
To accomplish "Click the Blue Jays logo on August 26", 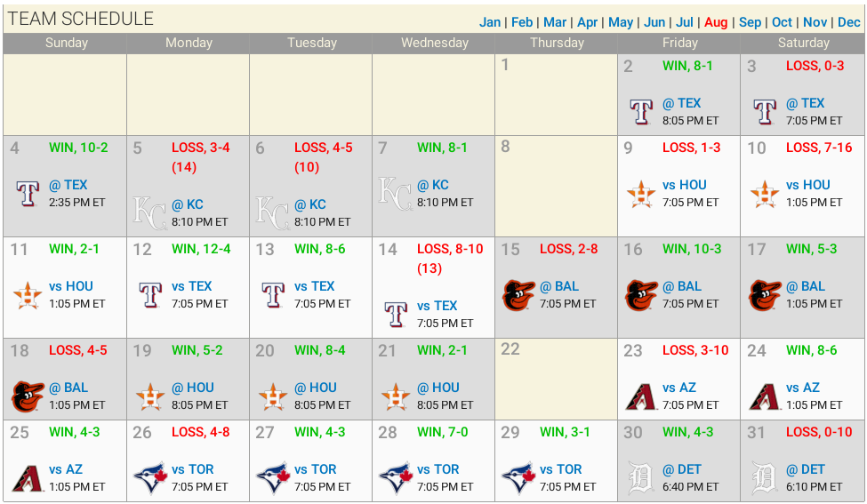I will (x=150, y=477).
